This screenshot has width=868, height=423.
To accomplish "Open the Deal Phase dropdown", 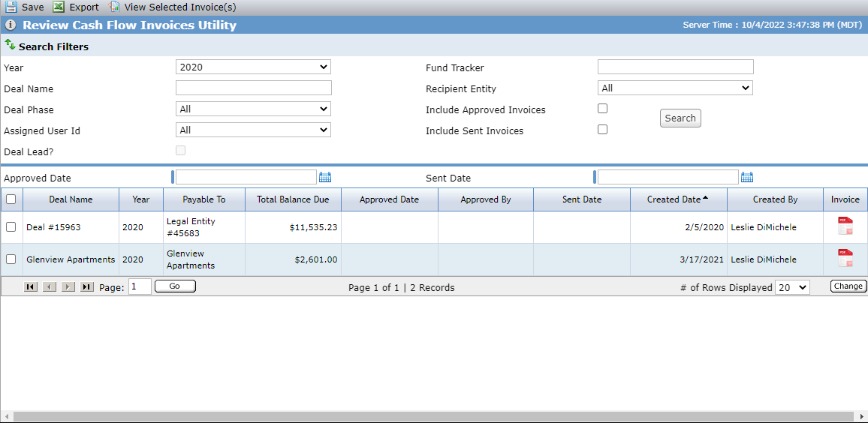I will tap(254, 109).
